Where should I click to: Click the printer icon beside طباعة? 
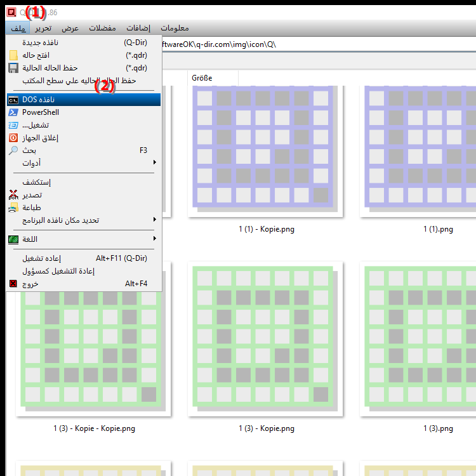[13, 208]
